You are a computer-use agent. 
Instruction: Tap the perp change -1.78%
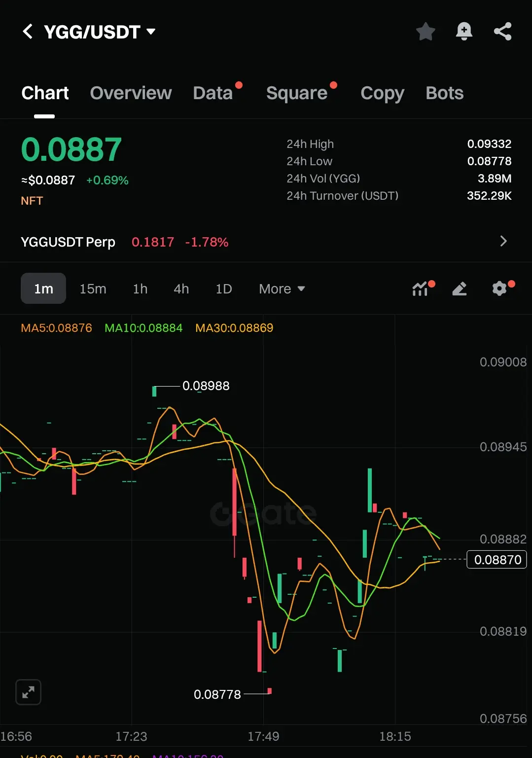(x=207, y=242)
